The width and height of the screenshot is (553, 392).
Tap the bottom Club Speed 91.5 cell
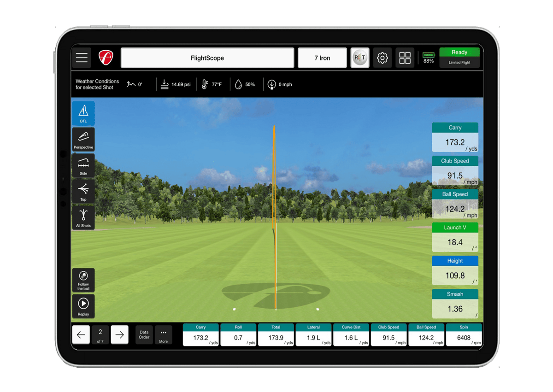[x=389, y=334]
